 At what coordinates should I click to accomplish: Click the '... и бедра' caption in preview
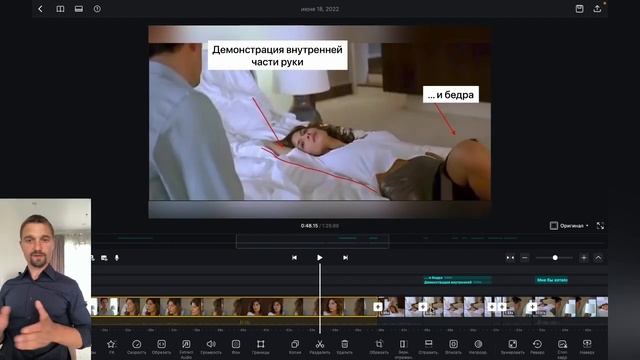(451, 95)
